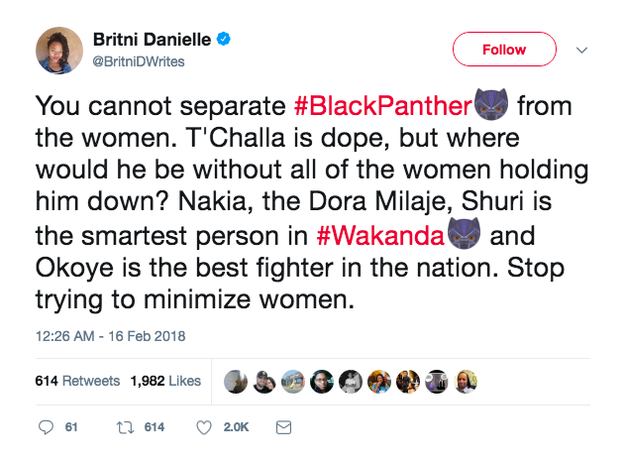
Task: Open the #BlackPanther hashtag
Action: [382, 105]
